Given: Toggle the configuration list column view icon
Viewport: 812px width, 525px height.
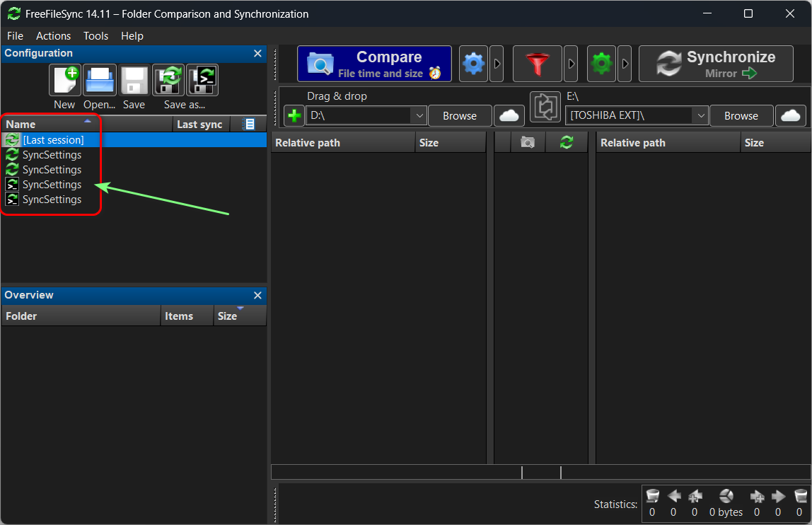Looking at the screenshot, I should point(249,125).
